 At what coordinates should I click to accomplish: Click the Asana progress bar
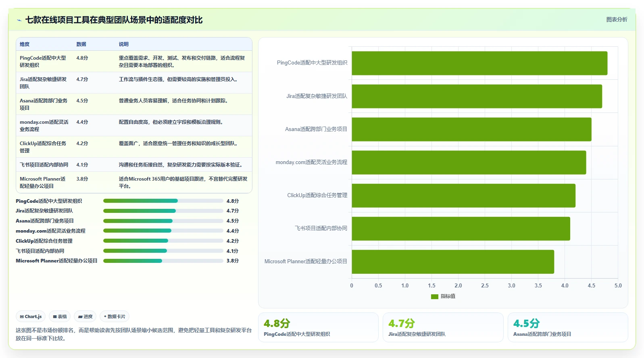[x=163, y=221]
